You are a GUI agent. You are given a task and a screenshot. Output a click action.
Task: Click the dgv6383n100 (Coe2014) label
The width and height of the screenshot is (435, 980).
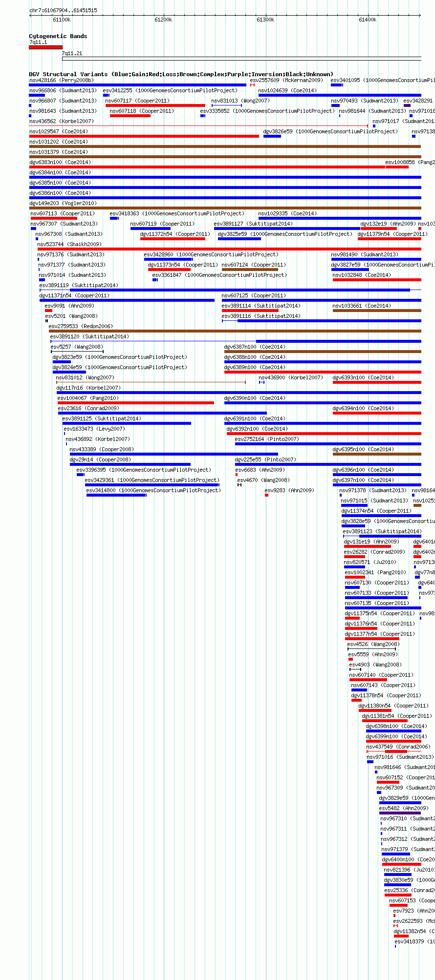pyautogui.click(x=60, y=162)
